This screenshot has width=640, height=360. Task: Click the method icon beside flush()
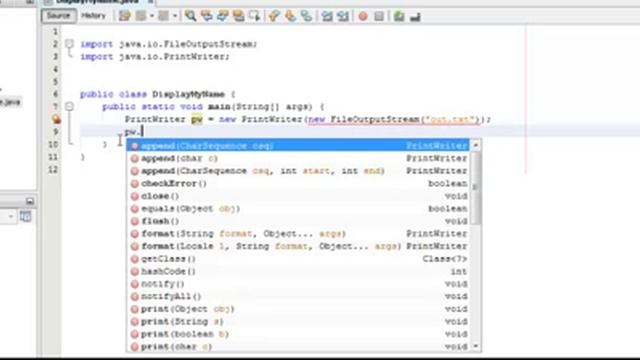(135, 221)
